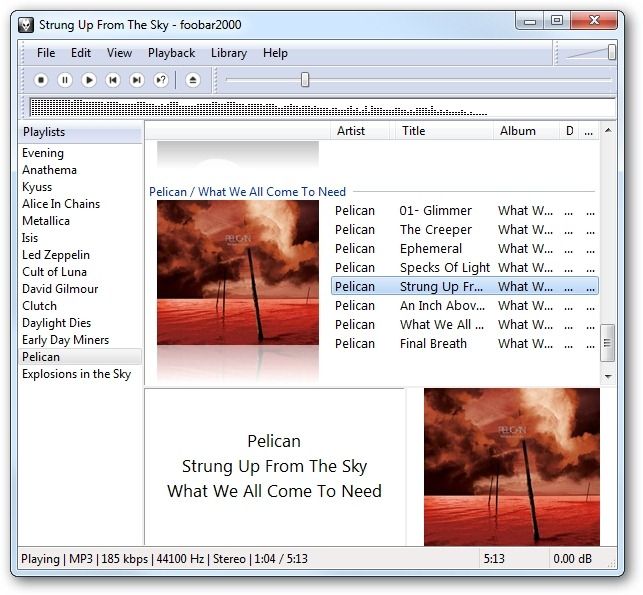Play a random track button
Viewport: 643px width, 595px height.
pos(161,80)
